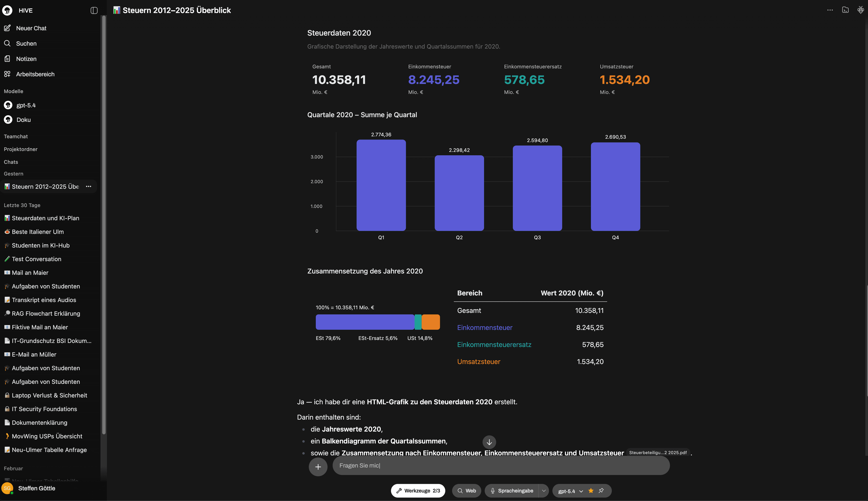Toggle Web search in the bottom bar
Screen dimensions: 868x501
coord(467,491)
